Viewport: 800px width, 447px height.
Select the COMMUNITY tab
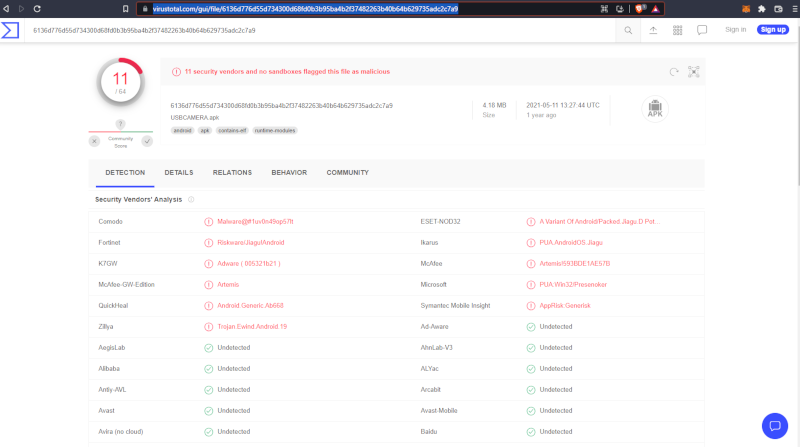click(x=347, y=172)
